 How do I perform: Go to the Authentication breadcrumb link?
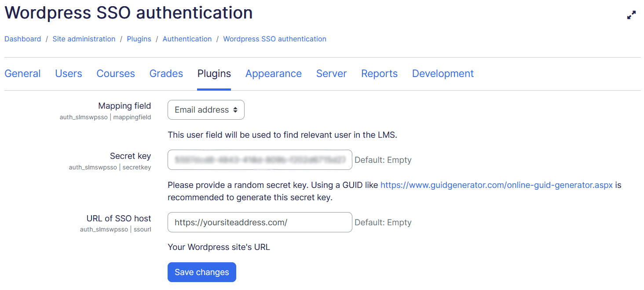coord(187,39)
